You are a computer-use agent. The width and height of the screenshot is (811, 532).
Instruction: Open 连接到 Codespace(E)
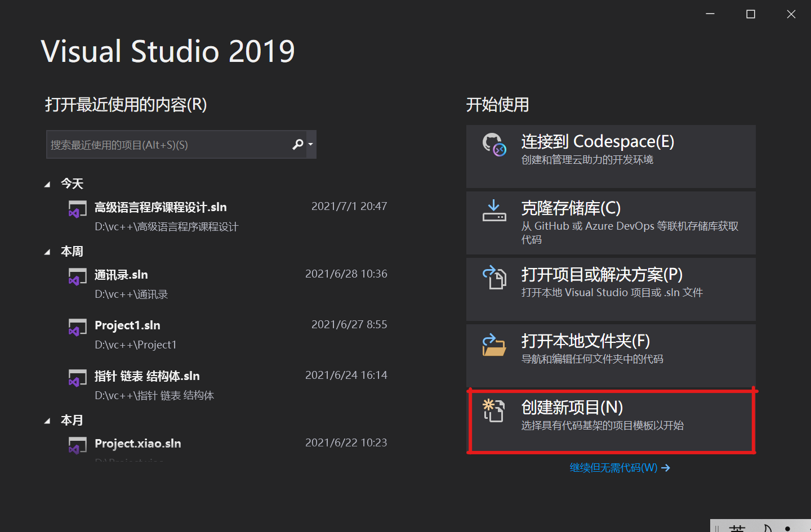pos(611,157)
